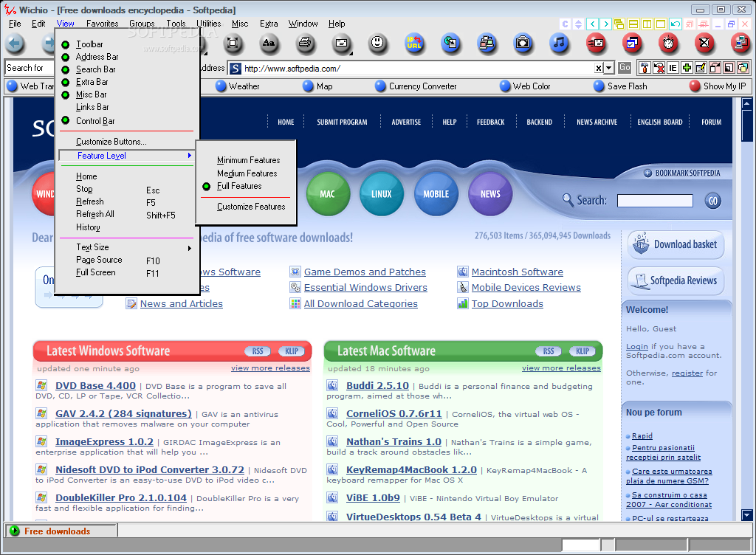Click the cyan undo-close arrow icon

[x=676, y=24]
